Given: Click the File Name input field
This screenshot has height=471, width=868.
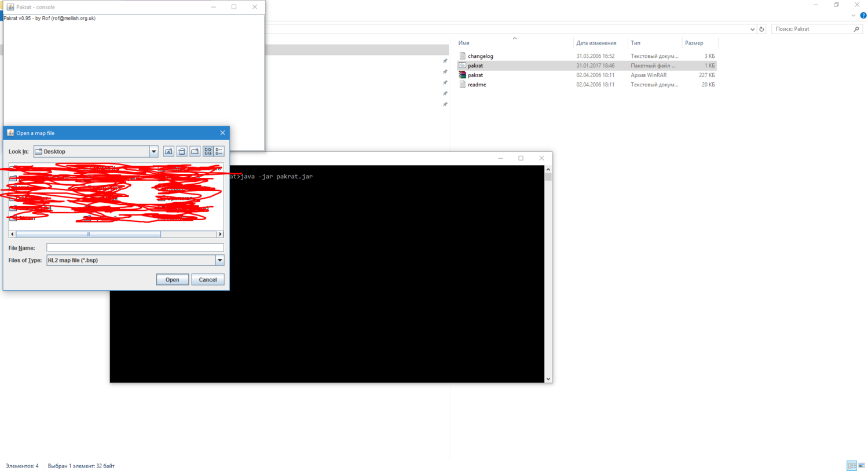Looking at the screenshot, I should tap(134, 248).
